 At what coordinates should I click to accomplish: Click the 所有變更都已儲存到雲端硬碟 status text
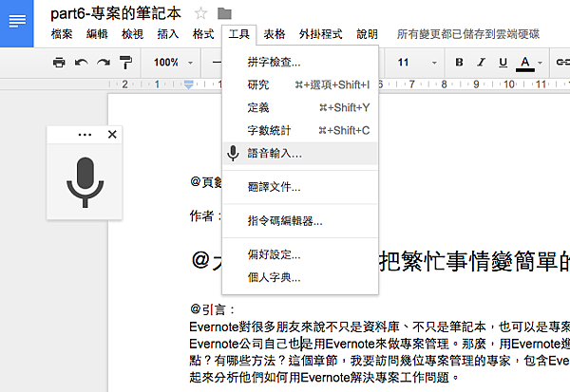point(467,34)
